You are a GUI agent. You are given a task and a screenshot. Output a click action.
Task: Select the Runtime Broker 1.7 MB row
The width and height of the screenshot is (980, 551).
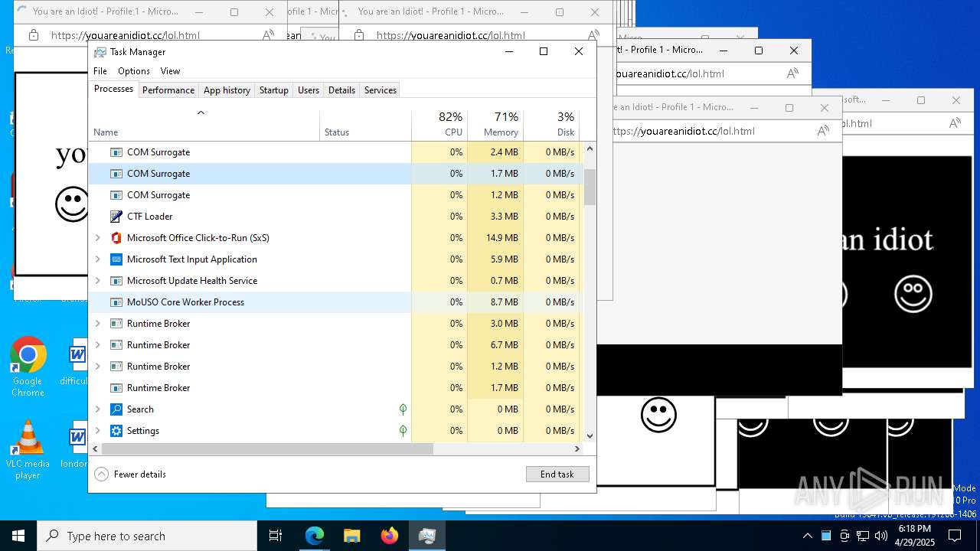click(335, 388)
